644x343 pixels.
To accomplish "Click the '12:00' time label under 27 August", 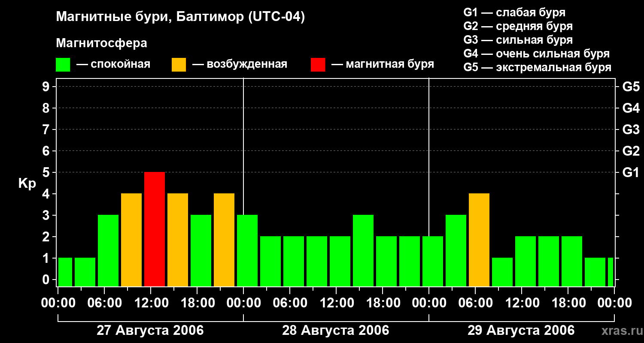I will click(151, 303).
